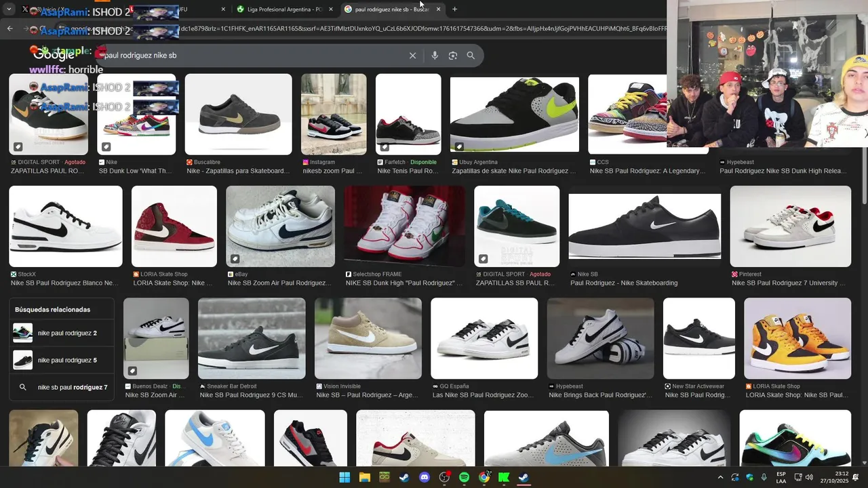Open the DIGITAL SPORT teal shoe image

click(x=517, y=226)
